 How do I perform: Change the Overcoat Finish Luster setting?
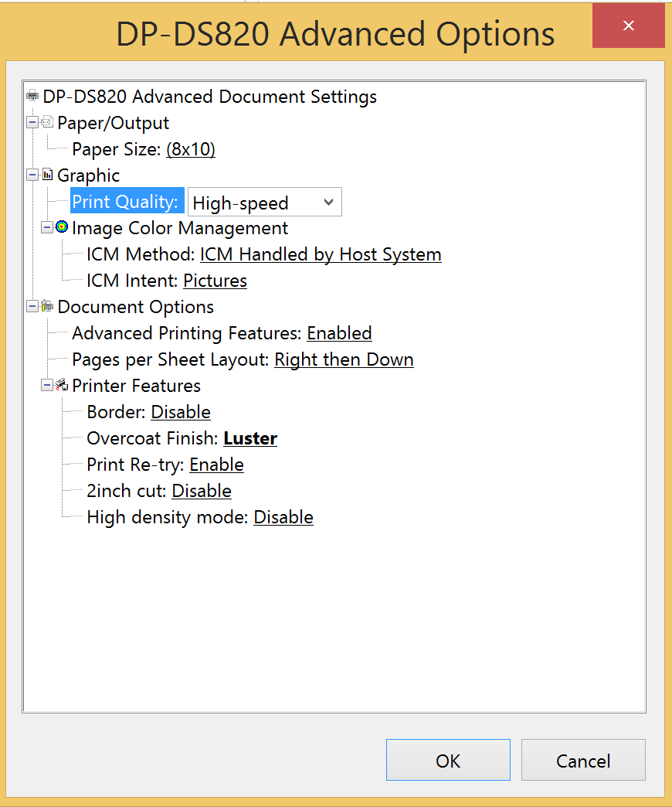[250, 438]
